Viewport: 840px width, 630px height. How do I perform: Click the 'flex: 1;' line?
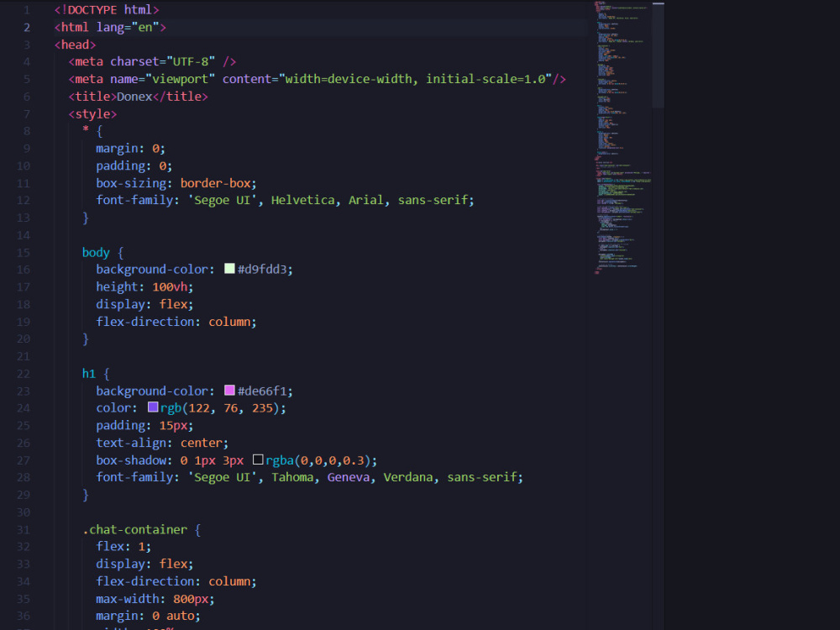click(x=123, y=547)
